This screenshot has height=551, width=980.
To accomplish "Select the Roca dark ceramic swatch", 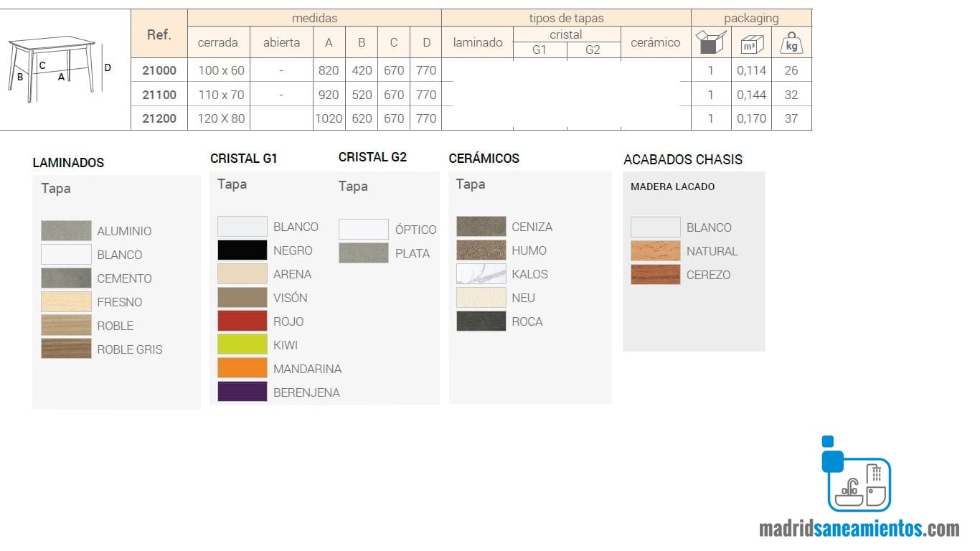I will click(x=481, y=321).
